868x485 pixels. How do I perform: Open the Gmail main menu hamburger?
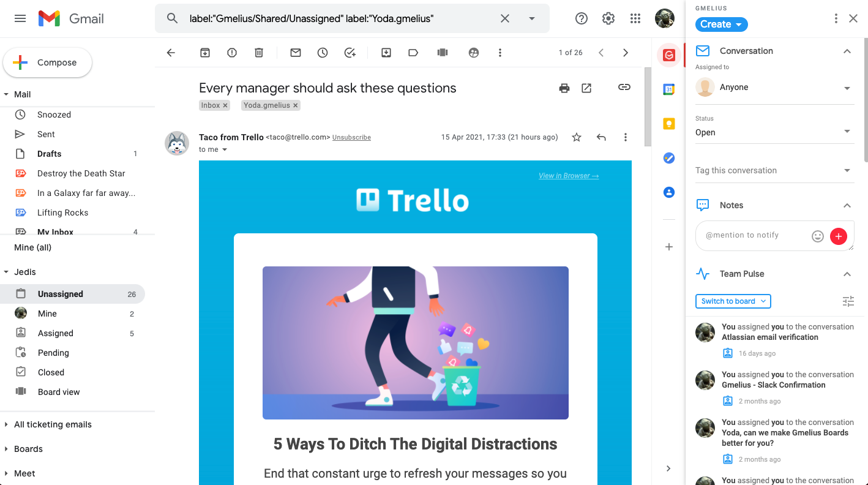point(20,18)
